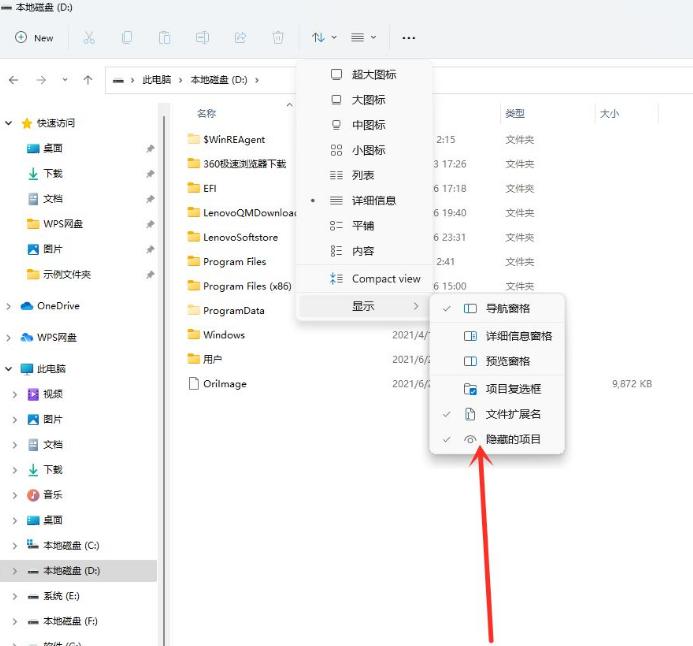Select 中图标 view option
The width and height of the screenshot is (693, 646).
(364, 125)
